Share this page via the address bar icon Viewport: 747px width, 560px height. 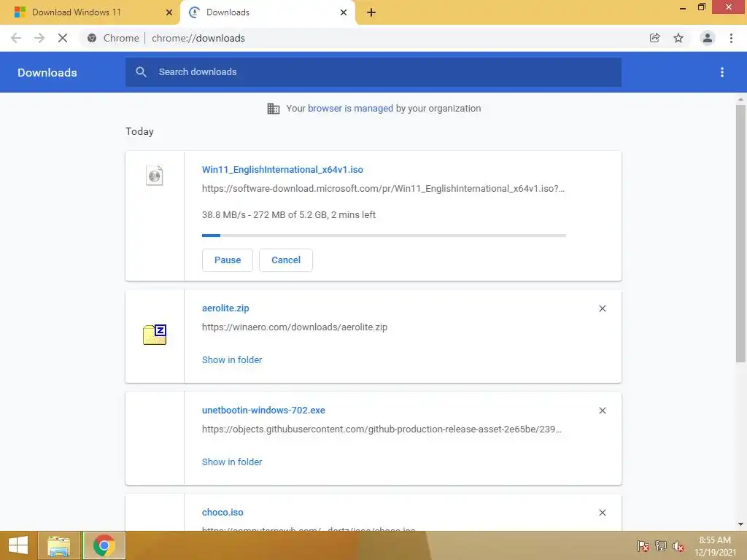(x=654, y=38)
